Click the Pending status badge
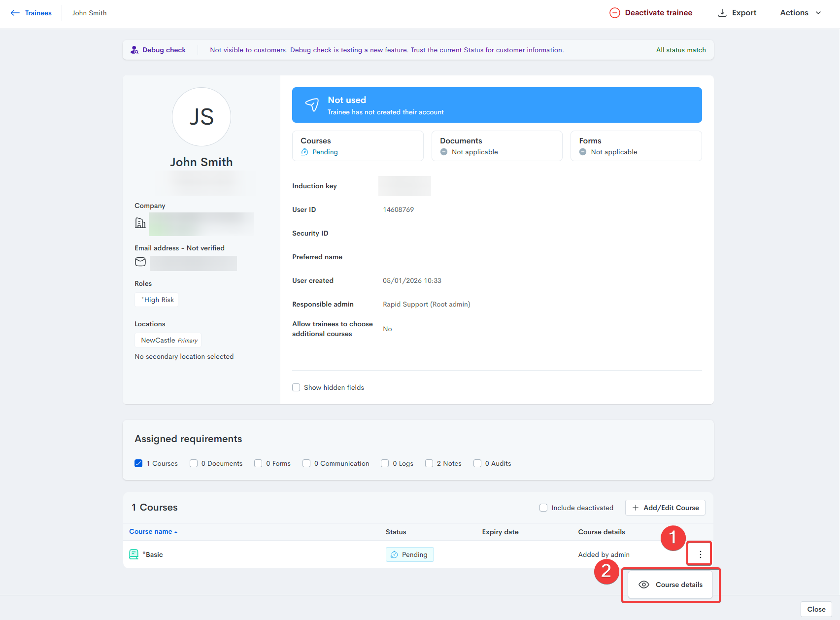 409,554
